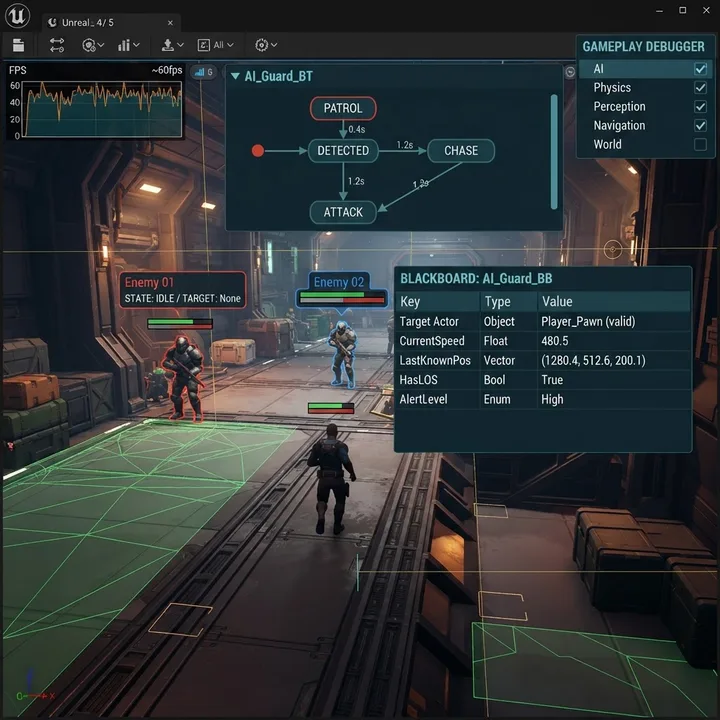Click Enemy 01 health bar
720x720 pixels.
180,324
